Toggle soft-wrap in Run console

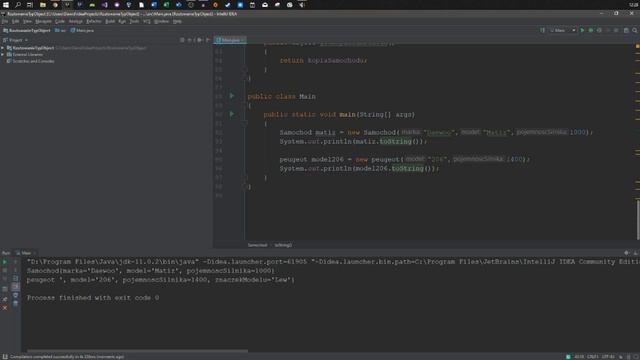15,278
